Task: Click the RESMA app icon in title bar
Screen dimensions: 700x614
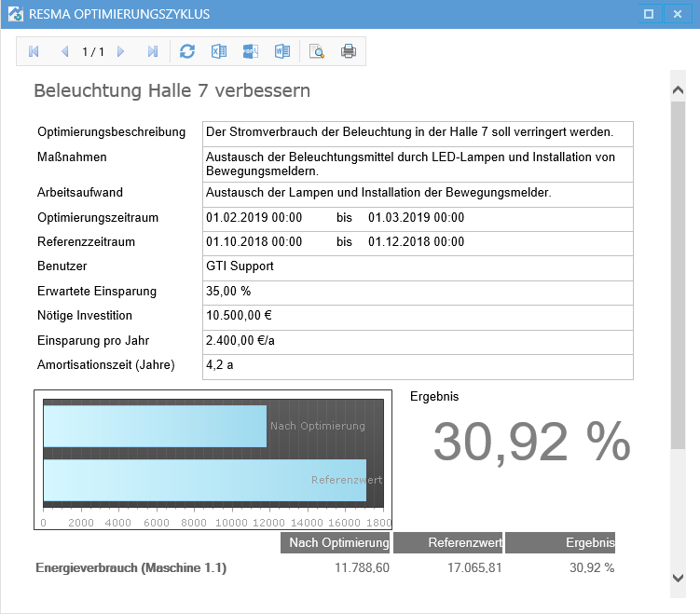Action: pos(15,14)
